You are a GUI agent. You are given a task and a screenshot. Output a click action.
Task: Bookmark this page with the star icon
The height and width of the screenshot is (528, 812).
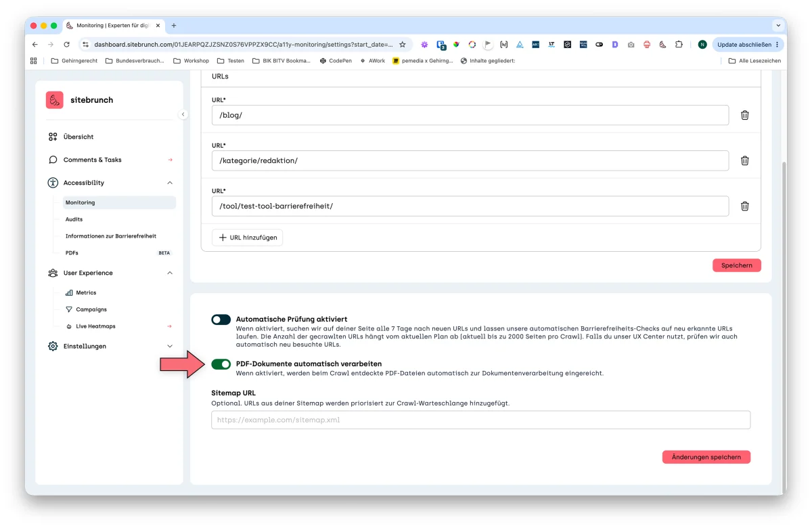pyautogui.click(x=402, y=45)
